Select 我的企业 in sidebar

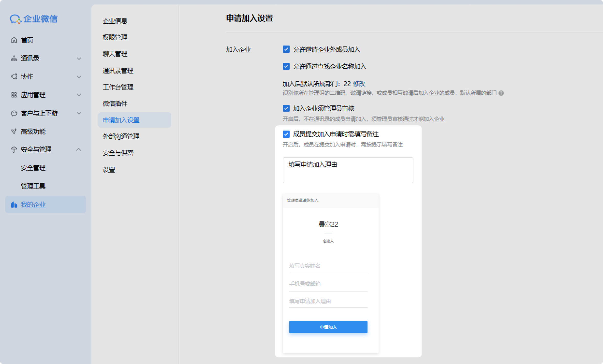[x=46, y=205]
